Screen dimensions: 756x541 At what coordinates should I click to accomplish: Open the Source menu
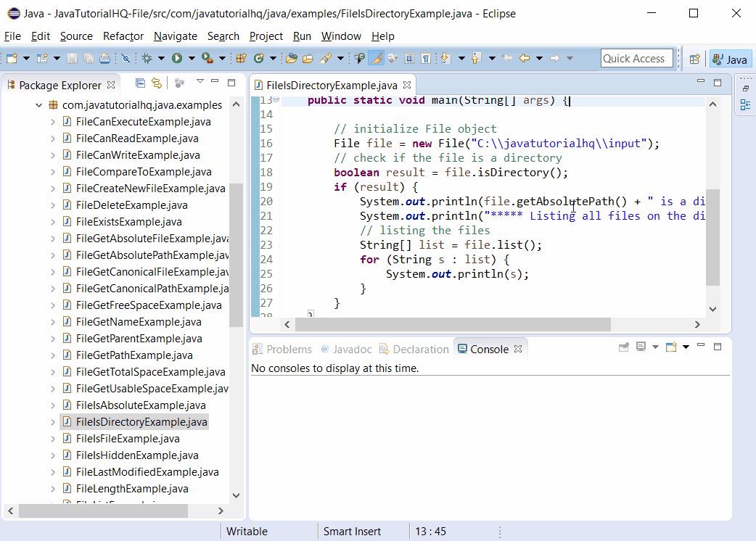tap(76, 36)
